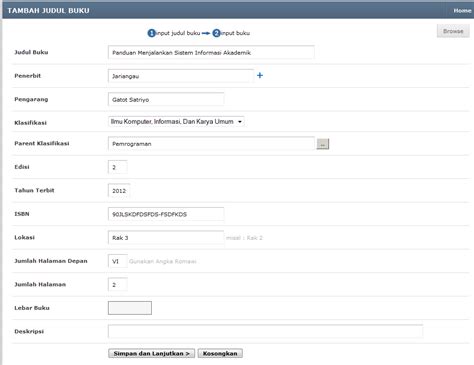474x365 pixels.
Task: Go to the Home link
Action: [x=462, y=11]
